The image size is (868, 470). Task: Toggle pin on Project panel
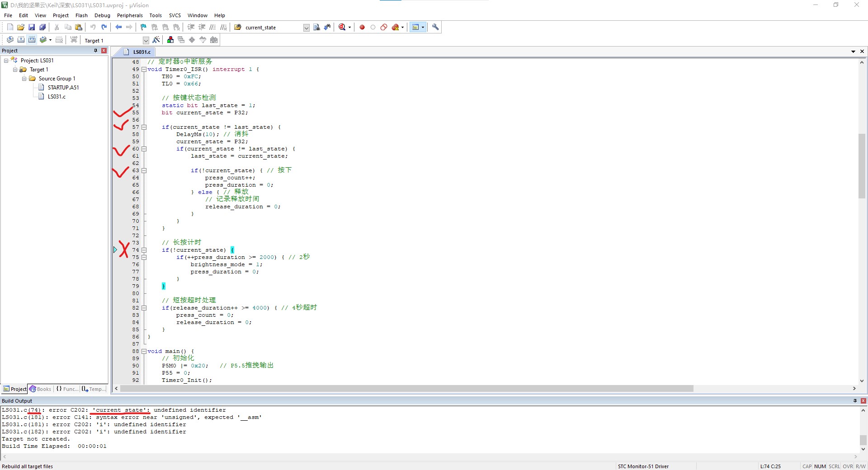(95, 51)
